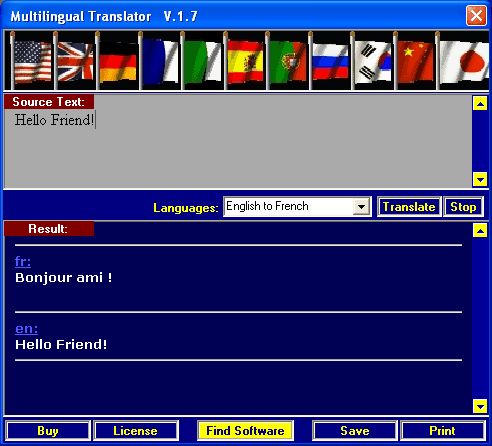
Task: Click Result pane scroll down arrow
Action: coord(480,406)
